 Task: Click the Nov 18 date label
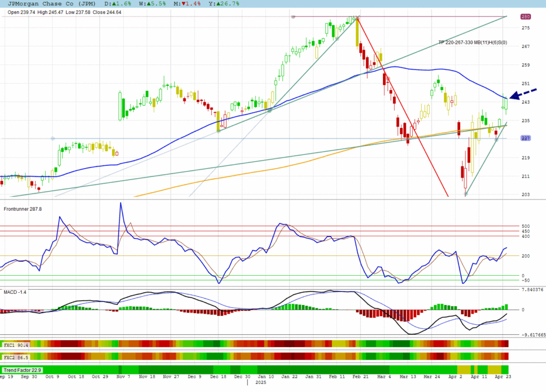147,377
